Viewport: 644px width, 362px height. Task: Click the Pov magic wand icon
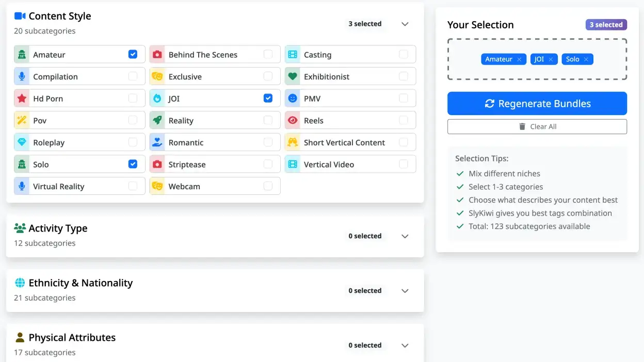tap(22, 120)
